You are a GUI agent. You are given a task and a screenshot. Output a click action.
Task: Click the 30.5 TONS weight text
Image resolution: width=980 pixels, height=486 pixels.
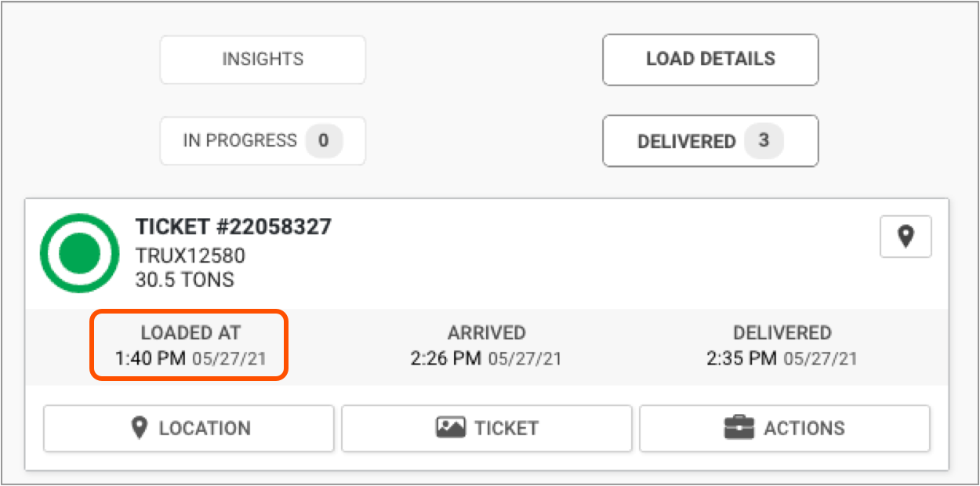185,279
